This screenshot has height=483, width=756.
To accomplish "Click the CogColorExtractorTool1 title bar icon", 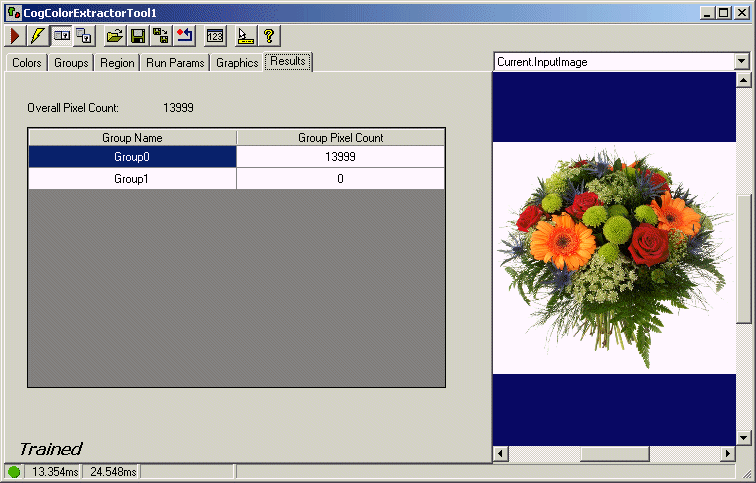I will point(14,13).
